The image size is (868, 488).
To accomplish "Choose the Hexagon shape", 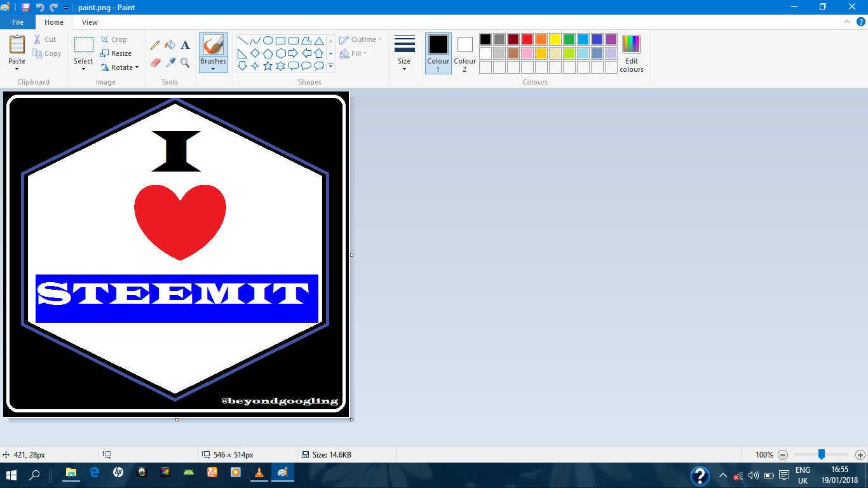I will [280, 53].
